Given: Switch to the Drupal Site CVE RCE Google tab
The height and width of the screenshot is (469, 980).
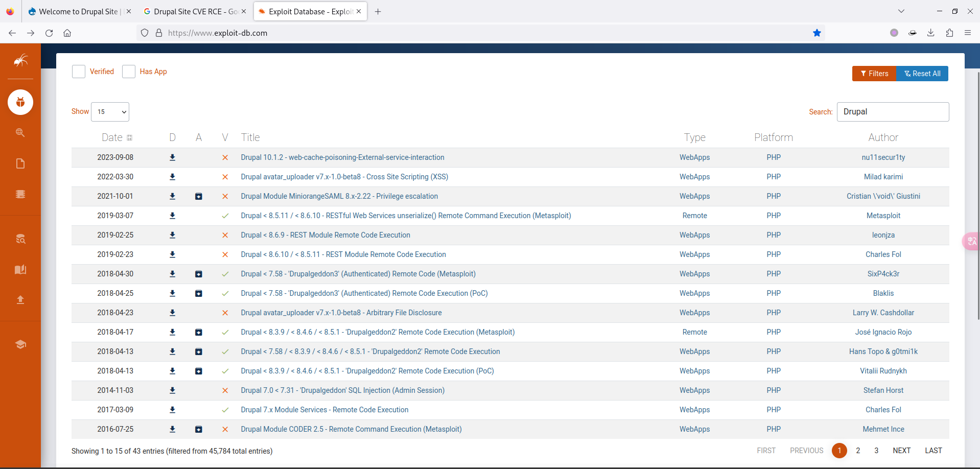Looking at the screenshot, I should point(195,11).
